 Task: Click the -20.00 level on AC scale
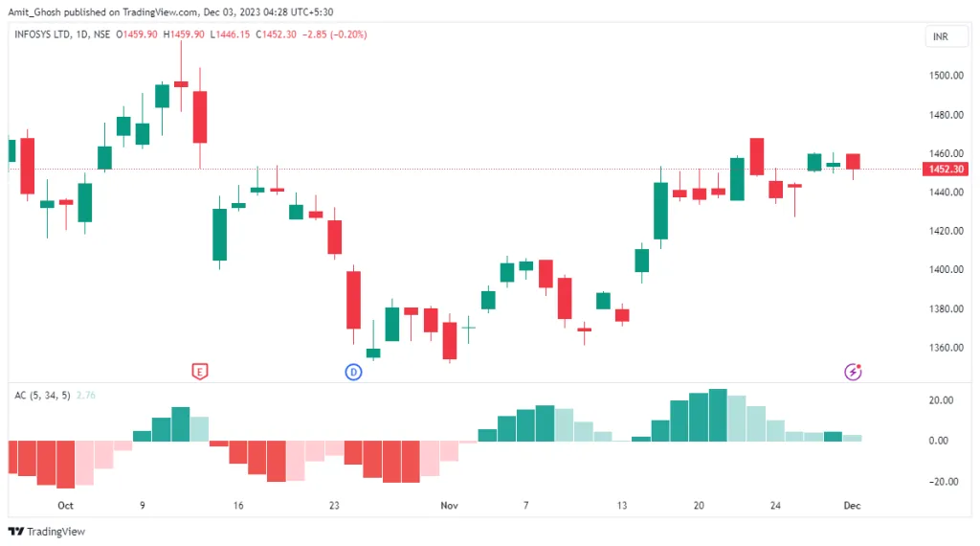click(x=942, y=482)
